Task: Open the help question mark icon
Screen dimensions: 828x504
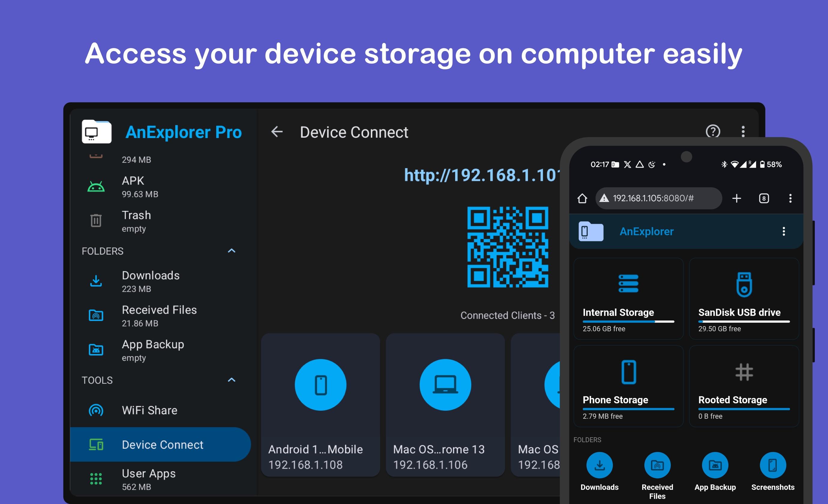Action: 712,131
